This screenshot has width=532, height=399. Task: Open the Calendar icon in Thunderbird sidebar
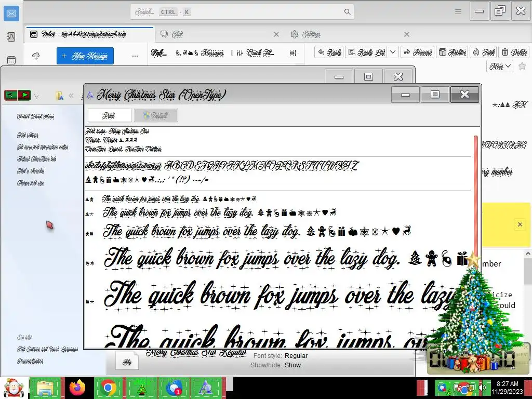coord(11,60)
